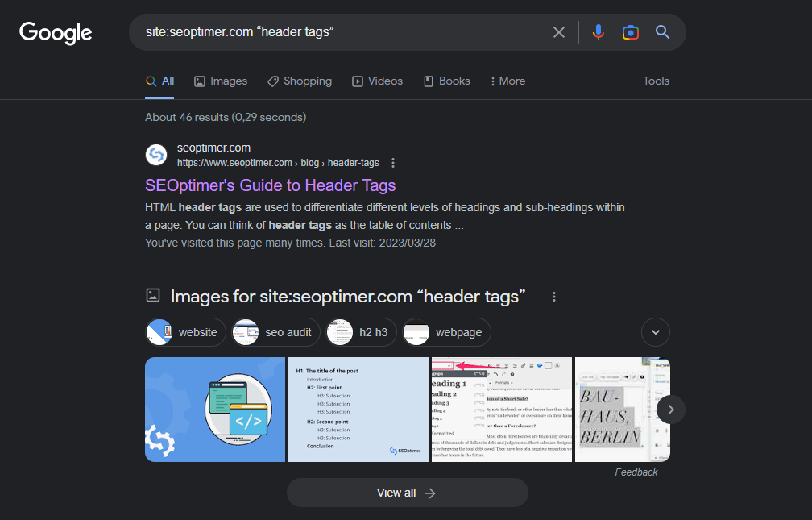Select the 'seo audit' filter chip
812x520 pixels.
pyautogui.click(x=276, y=332)
